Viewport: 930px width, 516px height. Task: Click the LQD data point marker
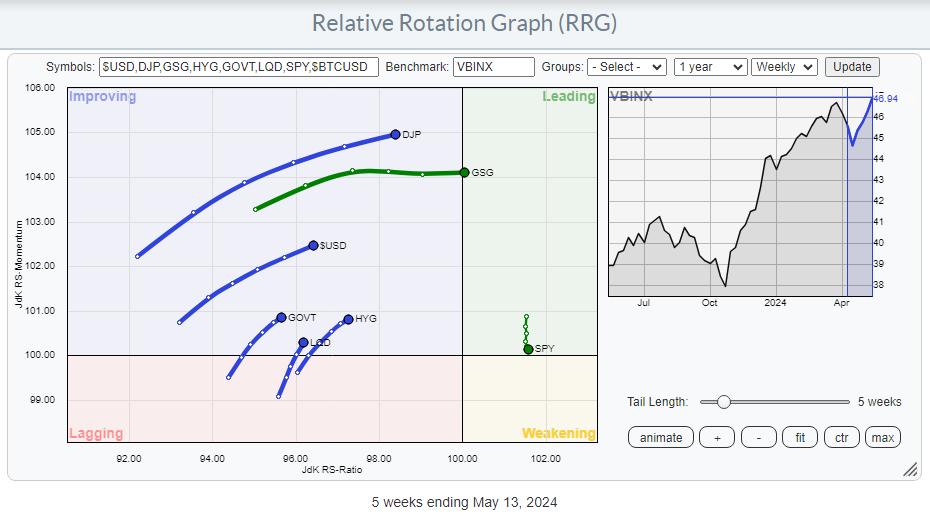tap(303, 342)
